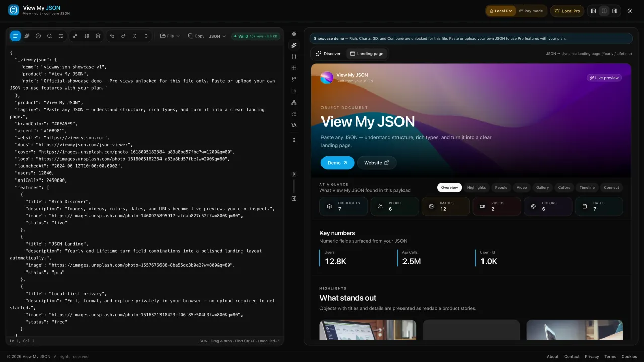Open the bar chart view in sidebar
Screen dimensions: 644x362
294,91
